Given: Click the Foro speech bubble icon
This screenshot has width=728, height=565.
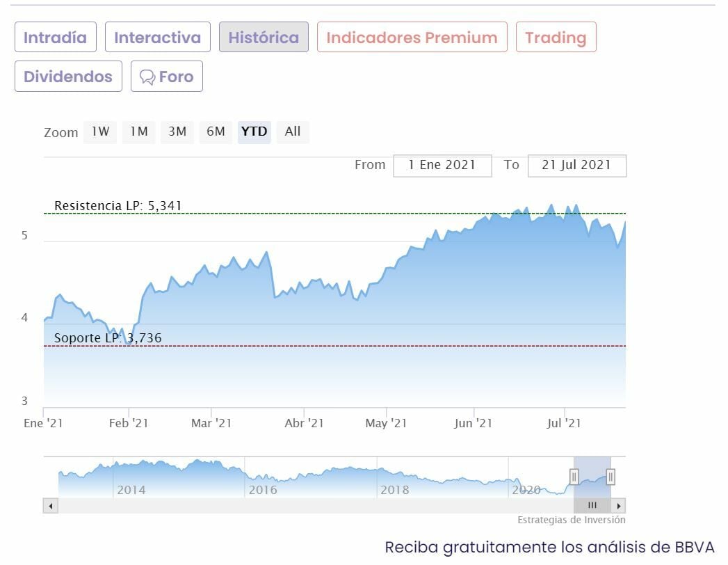Looking at the screenshot, I should pyautogui.click(x=147, y=77).
